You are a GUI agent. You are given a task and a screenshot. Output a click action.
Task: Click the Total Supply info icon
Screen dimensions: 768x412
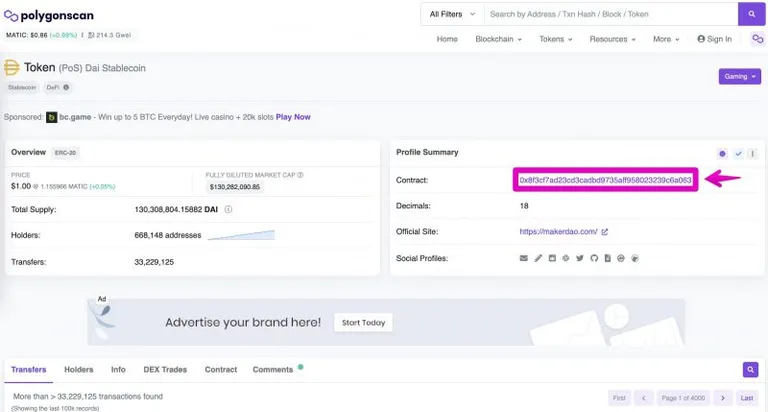point(228,209)
